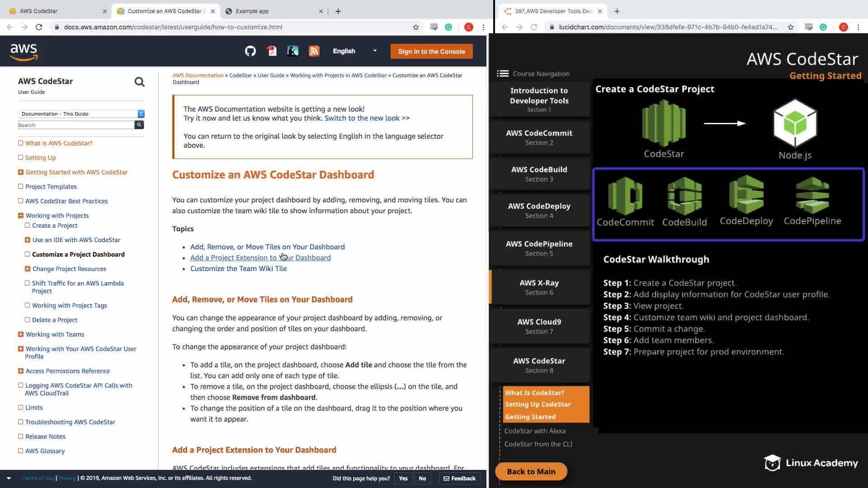Collapse the Working with Projects section
The width and height of the screenshot is (868, 488).
(x=20, y=216)
